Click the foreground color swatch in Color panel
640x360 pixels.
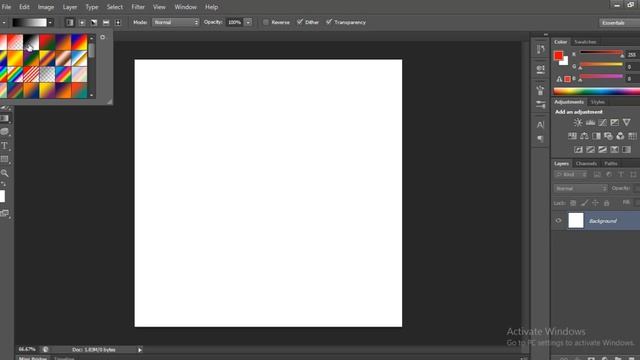(558, 56)
